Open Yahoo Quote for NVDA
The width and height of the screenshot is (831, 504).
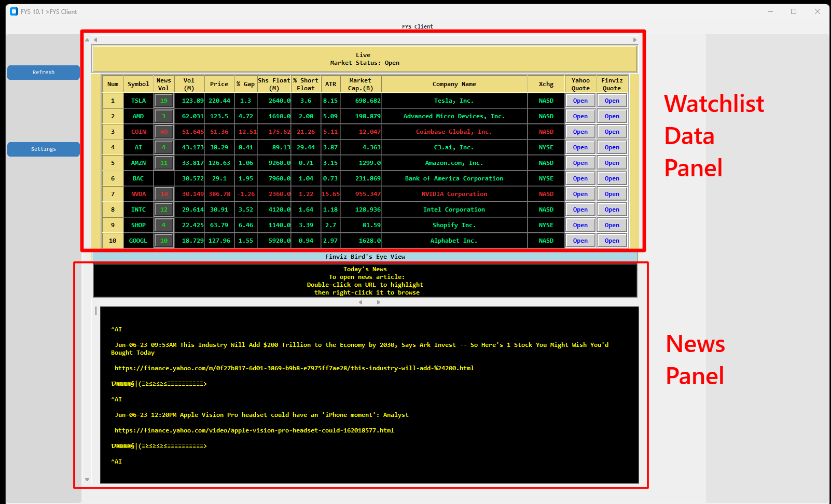(x=580, y=194)
